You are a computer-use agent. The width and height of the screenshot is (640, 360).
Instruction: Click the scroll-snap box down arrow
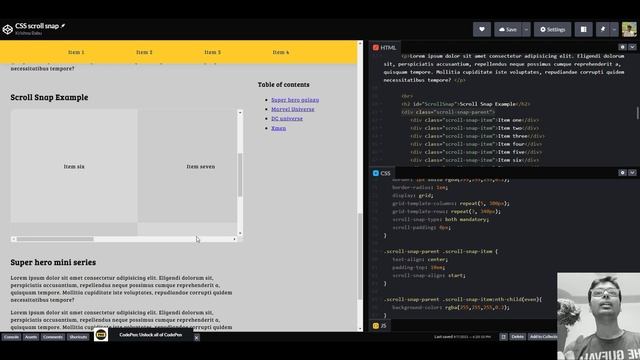[x=240, y=233]
